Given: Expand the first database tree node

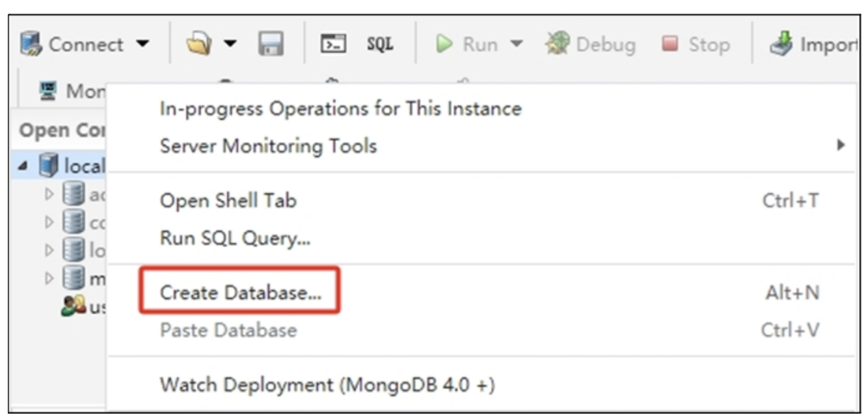Looking at the screenshot, I should click(49, 194).
